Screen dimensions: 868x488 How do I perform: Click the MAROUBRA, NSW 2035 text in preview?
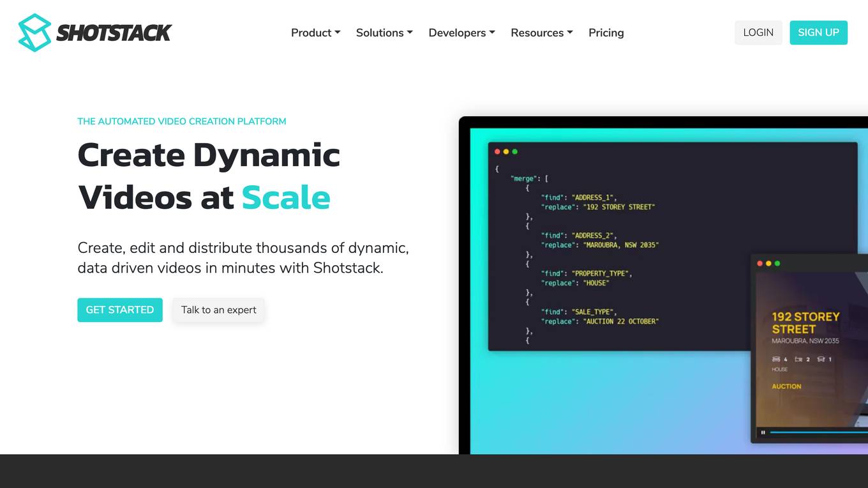click(805, 341)
